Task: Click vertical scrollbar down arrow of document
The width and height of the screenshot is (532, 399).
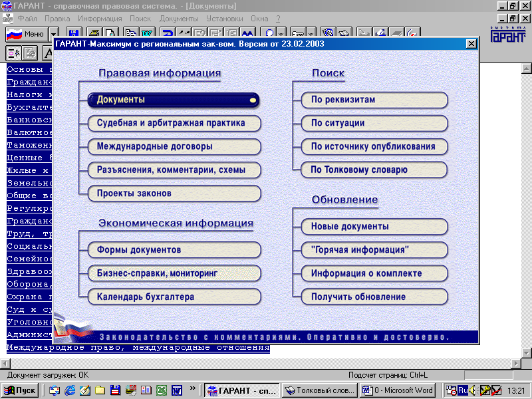Action: pos(526,353)
